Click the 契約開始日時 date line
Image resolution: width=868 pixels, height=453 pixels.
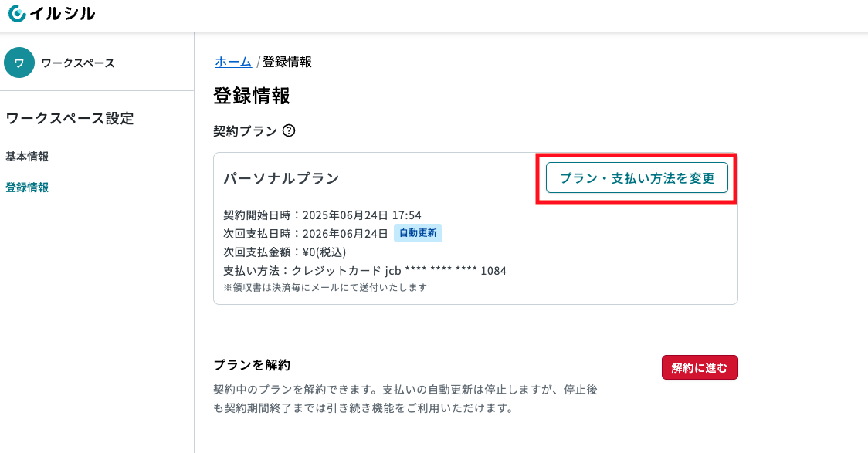(x=322, y=215)
